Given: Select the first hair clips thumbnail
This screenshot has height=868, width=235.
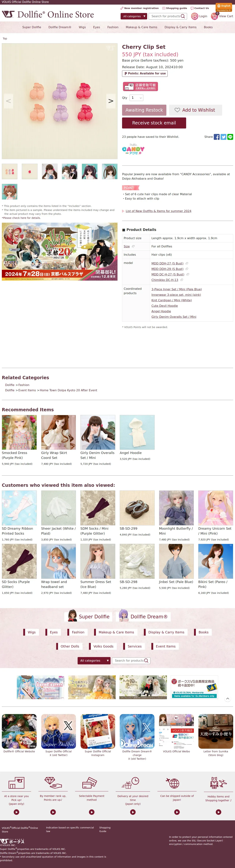Looking at the screenshot, I should pos(10,172).
